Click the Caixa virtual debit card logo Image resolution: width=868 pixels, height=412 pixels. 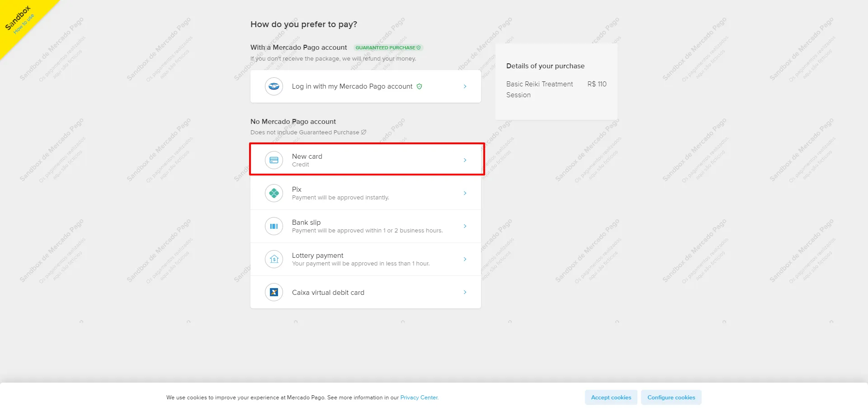pos(274,292)
